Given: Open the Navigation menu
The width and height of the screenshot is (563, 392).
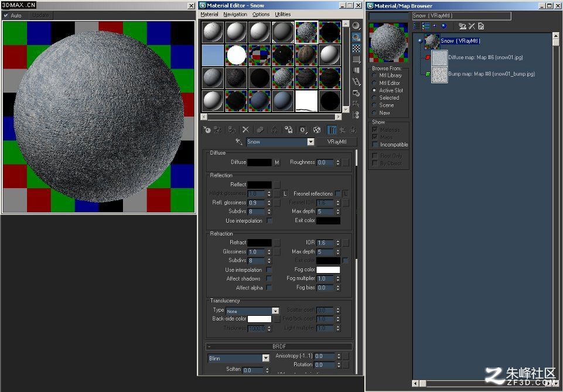Looking at the screenshot, I should coord(235,15).
